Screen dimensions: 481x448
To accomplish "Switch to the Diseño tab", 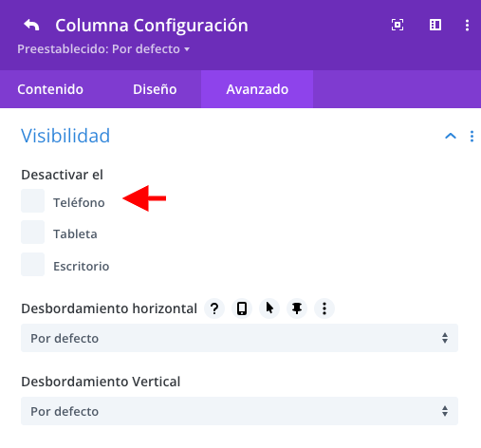I will (155, 89).
